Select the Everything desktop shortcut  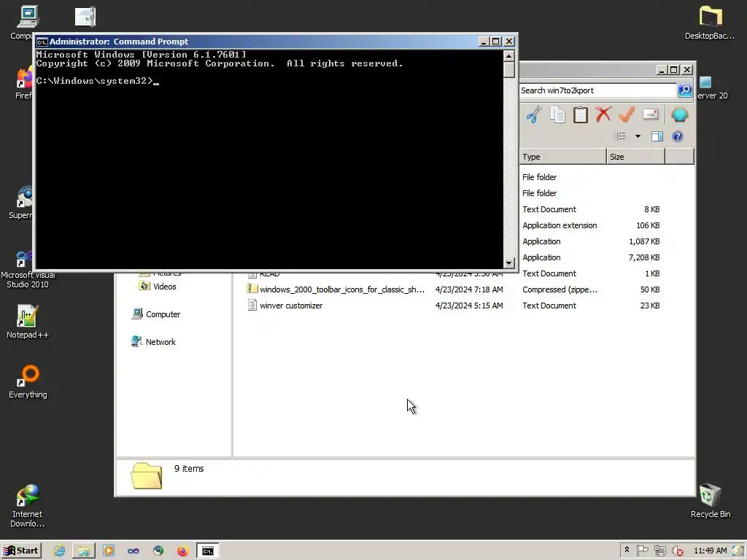[x=28, y=382]
